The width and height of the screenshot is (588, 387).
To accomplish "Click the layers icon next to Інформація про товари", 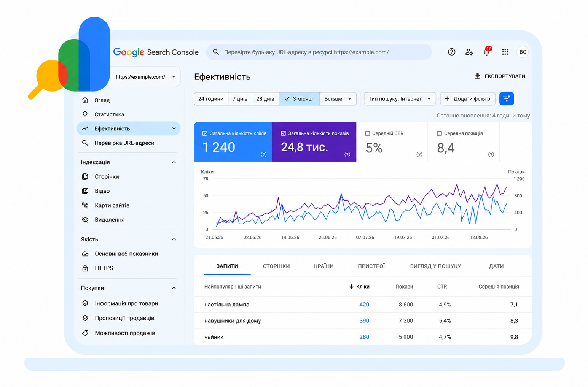I will click(85, 303).
